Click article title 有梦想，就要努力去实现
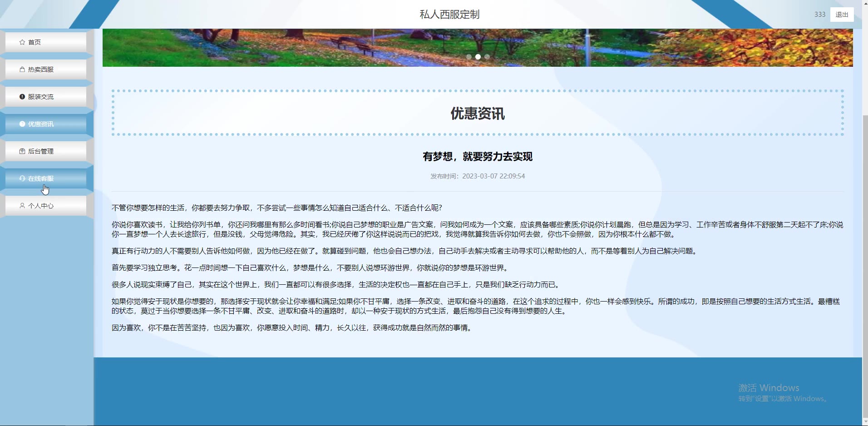868x426 pixels. [x=478, y=157]
